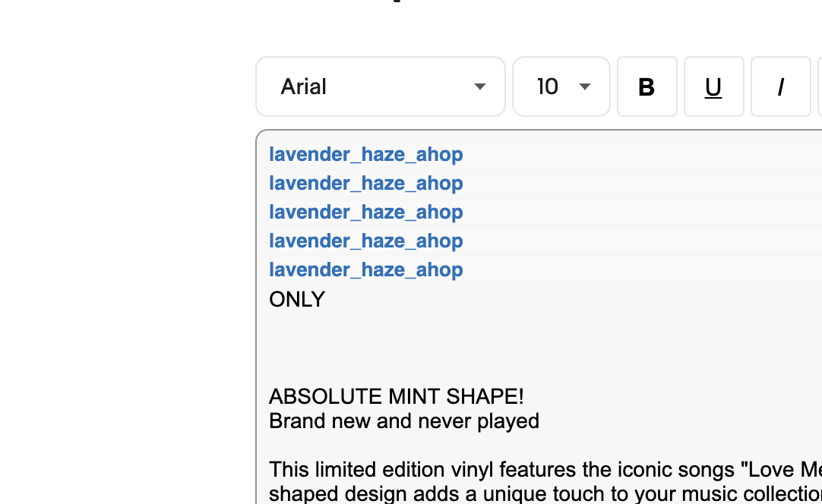822x504 pixels.
Task: Click the Brand new and never played line
Action: (404, 421)
